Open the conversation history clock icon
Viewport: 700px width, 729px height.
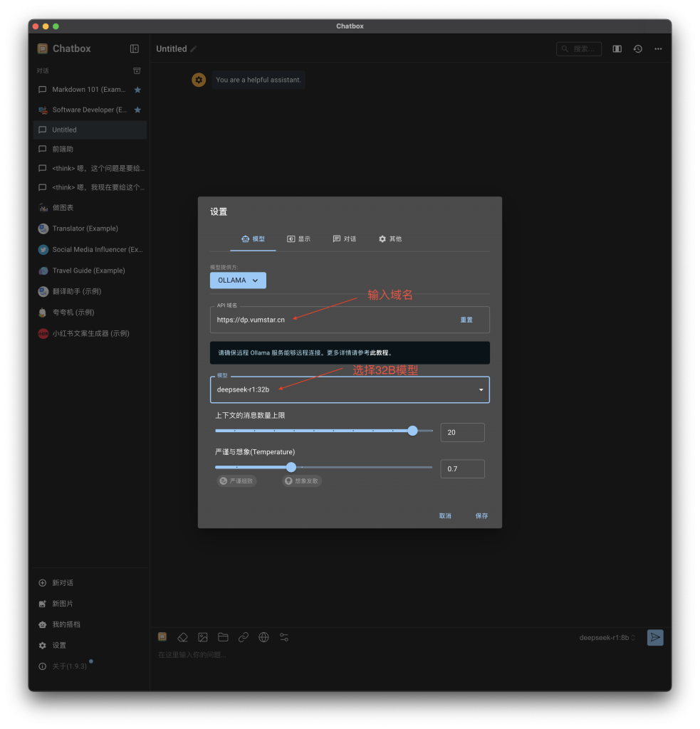[x=637, y=49]
